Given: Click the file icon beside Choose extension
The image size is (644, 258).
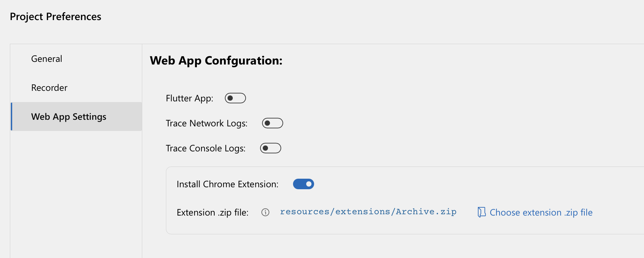Looking at the screenshot, I should click(482, 212).
